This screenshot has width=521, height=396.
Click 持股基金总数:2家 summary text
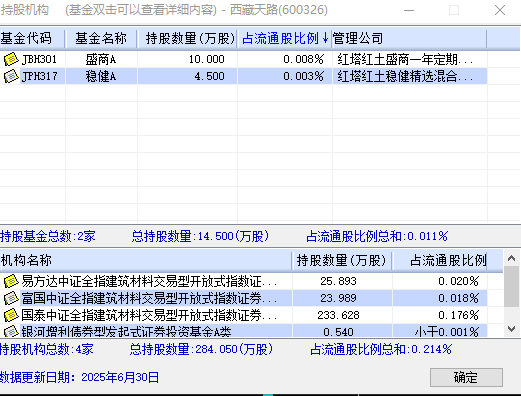click(48, 236)
